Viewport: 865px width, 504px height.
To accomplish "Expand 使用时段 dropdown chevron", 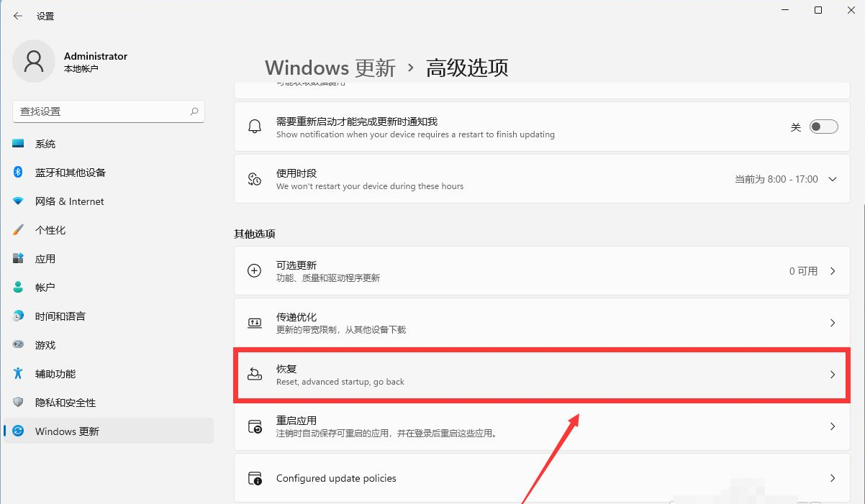I will pyautogui.click(x=833, y=179).
